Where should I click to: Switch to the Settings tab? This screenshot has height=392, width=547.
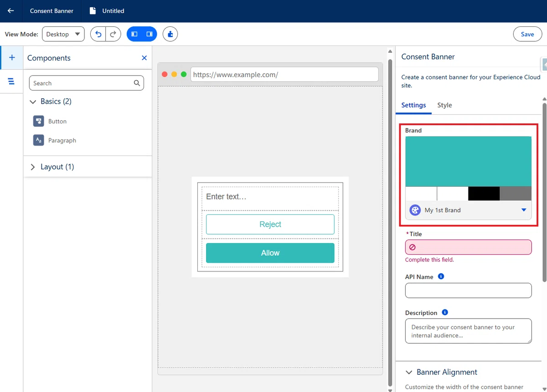413,105
